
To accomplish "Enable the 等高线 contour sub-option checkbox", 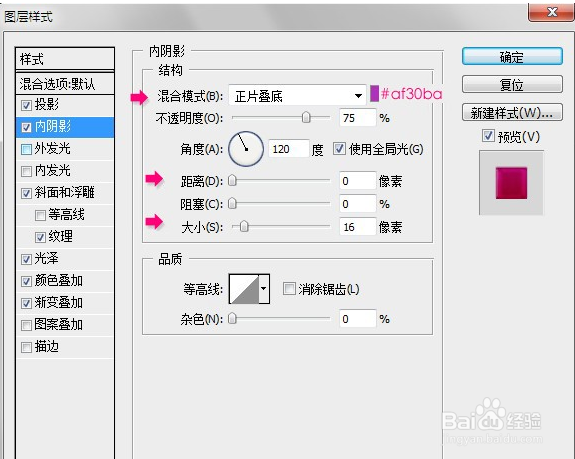I will coord(40,215).
